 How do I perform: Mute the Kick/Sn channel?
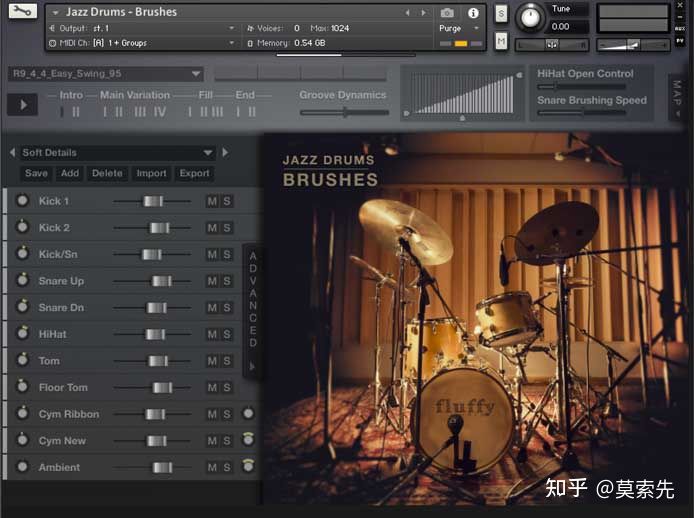[x=212, y=254]
